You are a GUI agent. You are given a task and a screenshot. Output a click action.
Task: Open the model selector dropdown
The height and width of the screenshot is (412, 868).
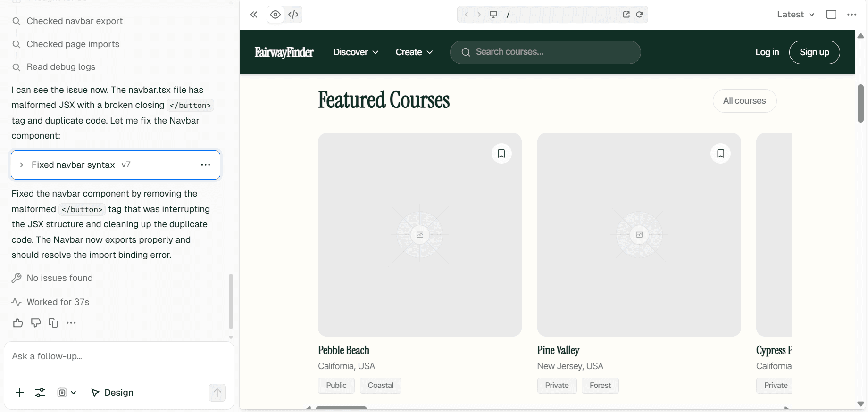click(67, 393)
